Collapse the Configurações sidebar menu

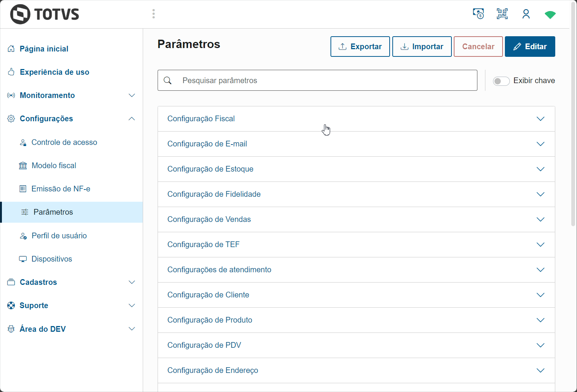pos(132,119)
